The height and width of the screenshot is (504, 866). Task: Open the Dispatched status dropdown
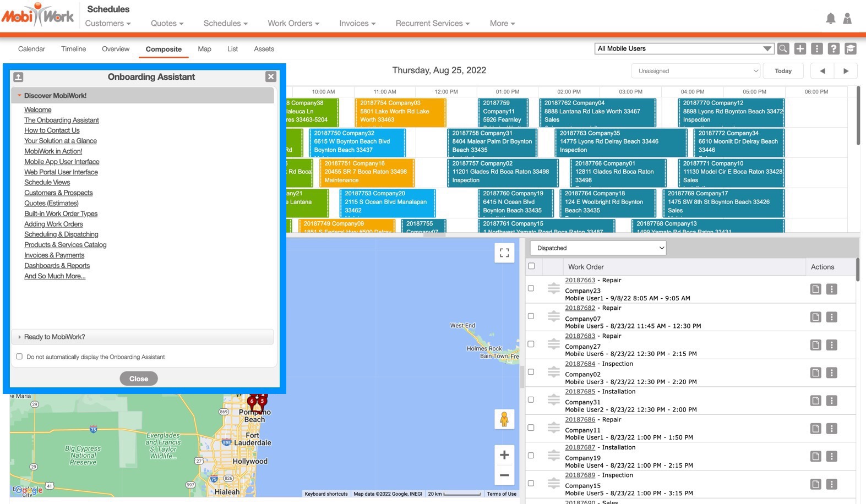click(598, 248)
